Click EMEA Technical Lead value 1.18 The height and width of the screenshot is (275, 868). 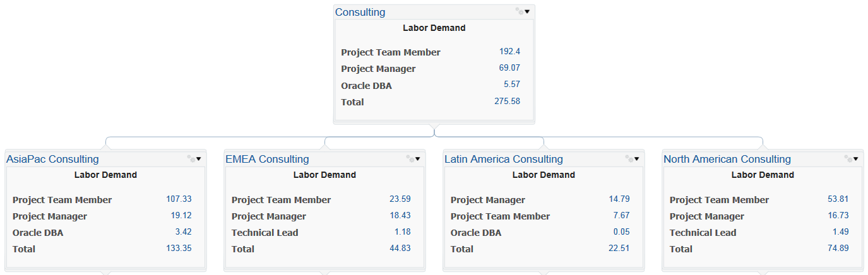click(402, 231)
